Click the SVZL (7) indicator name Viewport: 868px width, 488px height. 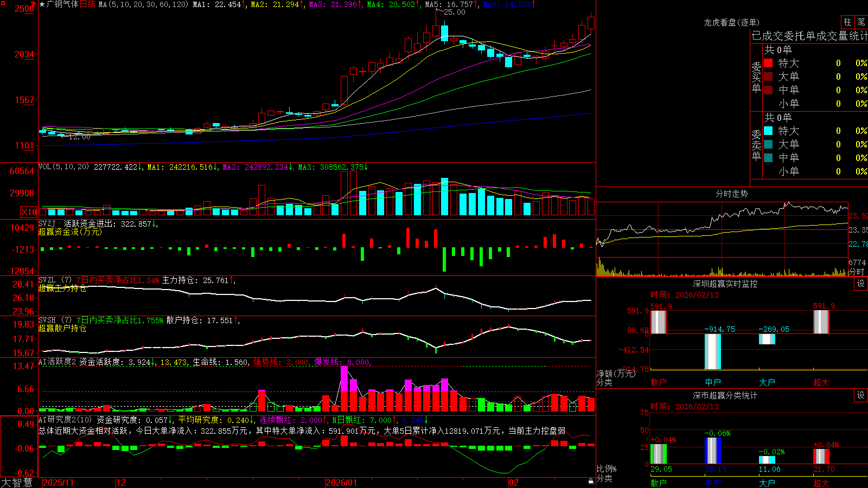[x=55, y=280]
